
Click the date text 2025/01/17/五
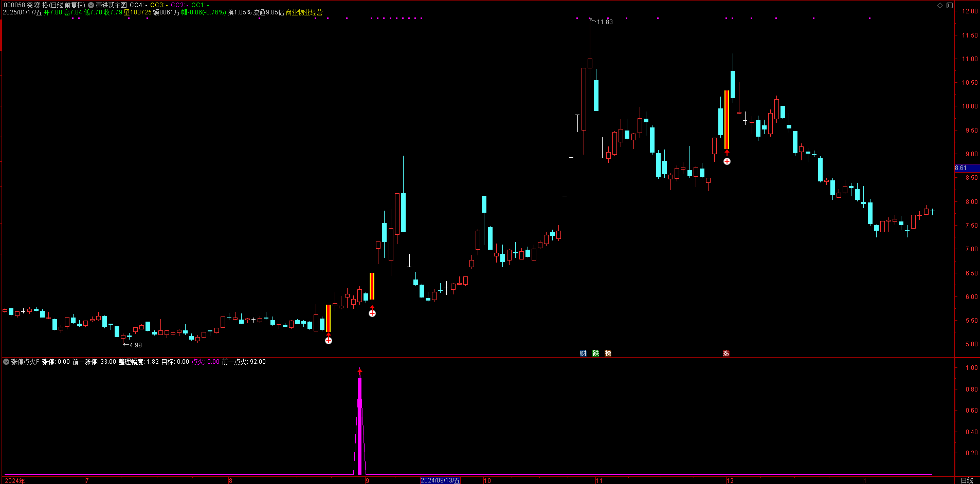click(x=22, y=12)
